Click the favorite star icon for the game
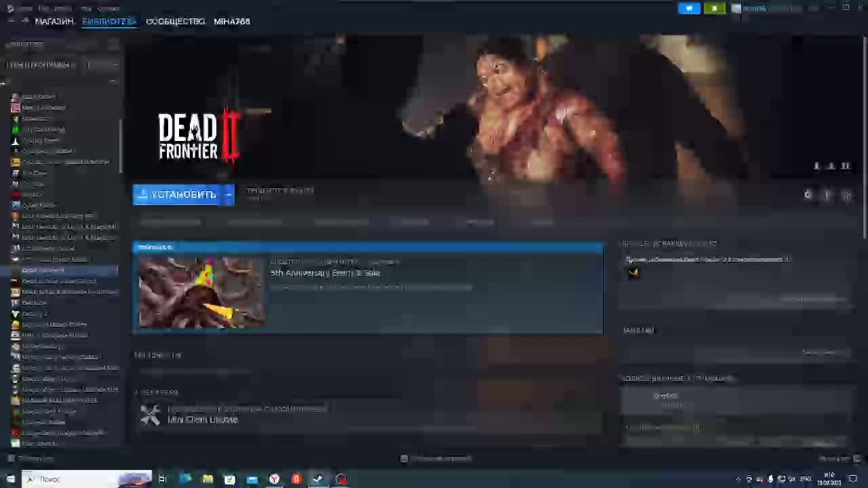Viewport: 868px width, 488px height. [846, 195]
